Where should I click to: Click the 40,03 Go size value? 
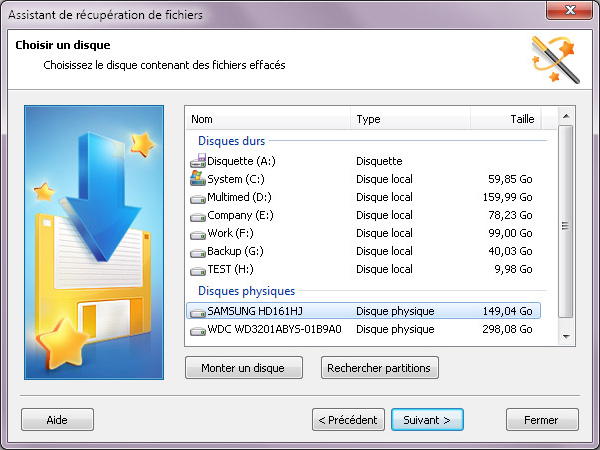click(x=510, y=251)
